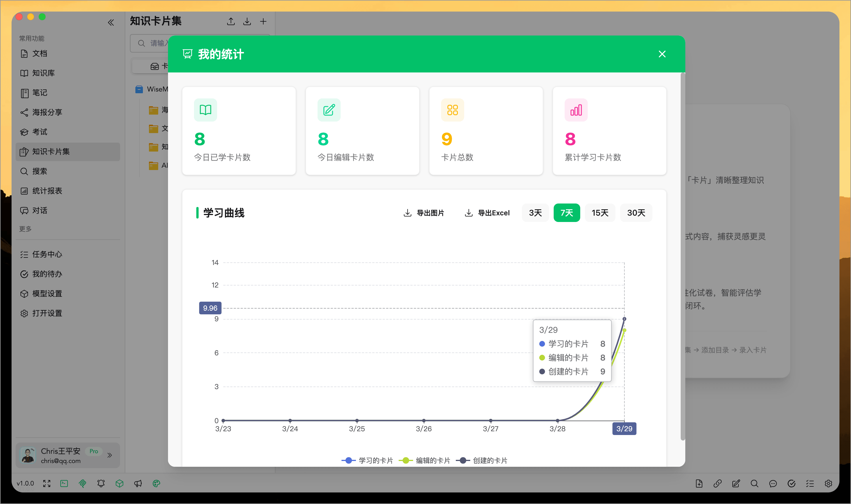Collapse the sidebar with the double-chevron
The height and width of the screenshot is (504, 851).
pyautogui.click(x=111, y=22)
